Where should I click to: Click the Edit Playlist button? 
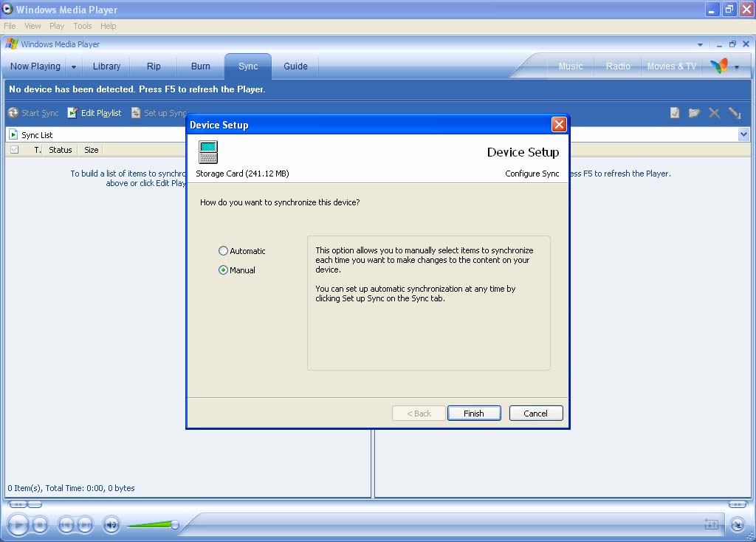point(94,113)
